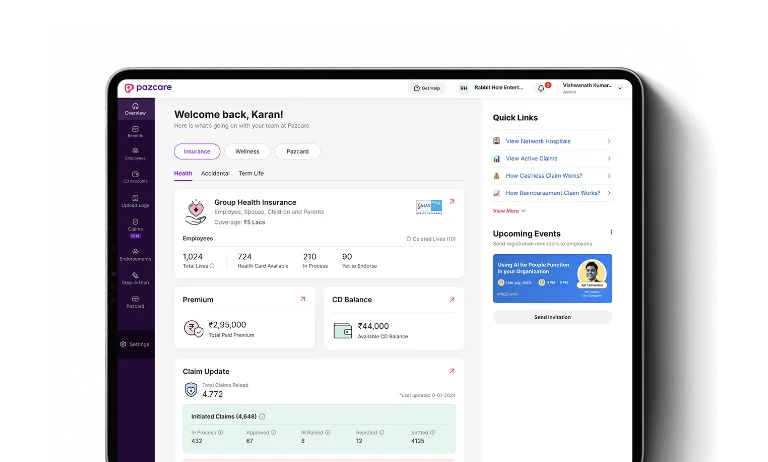Select the Insurance pill tab
The height and width of the screenshot is (462, 768).
click(197, 151)
